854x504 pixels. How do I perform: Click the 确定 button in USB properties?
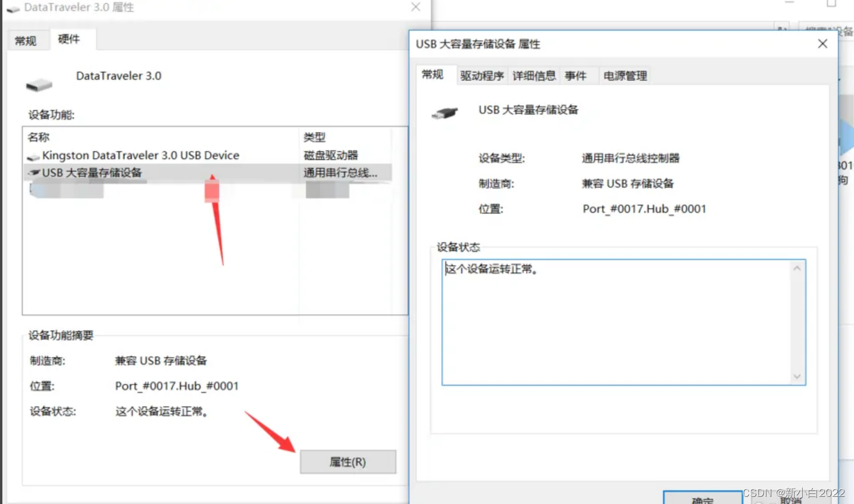[x=703, y=499]
